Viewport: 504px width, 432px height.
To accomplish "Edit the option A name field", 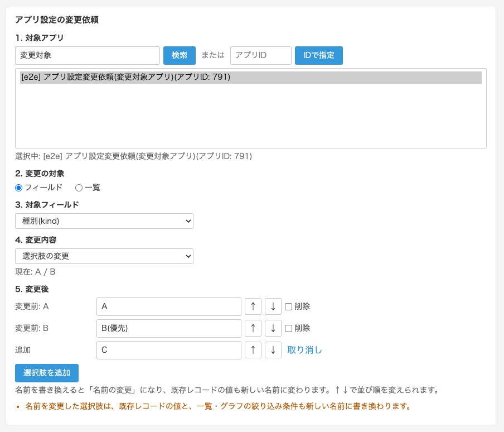I will [x=169, y=306].
